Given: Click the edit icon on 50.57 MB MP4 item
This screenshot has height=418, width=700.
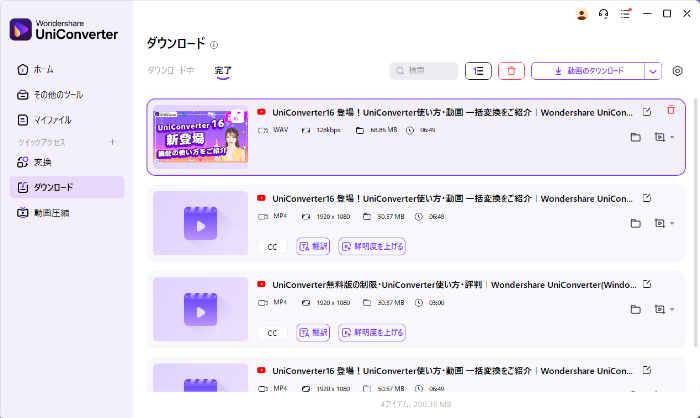Looking at the screenshot, I should click(647, 198).
